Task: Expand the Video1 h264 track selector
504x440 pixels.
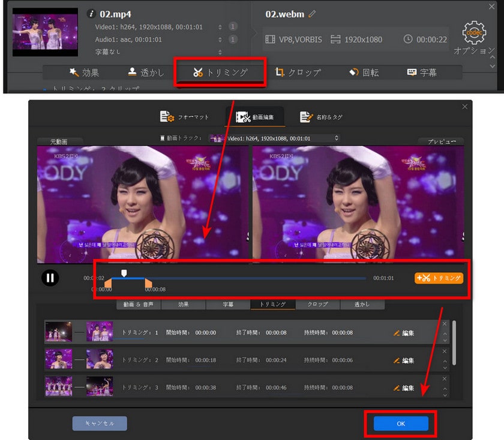Action: [220, 27]
